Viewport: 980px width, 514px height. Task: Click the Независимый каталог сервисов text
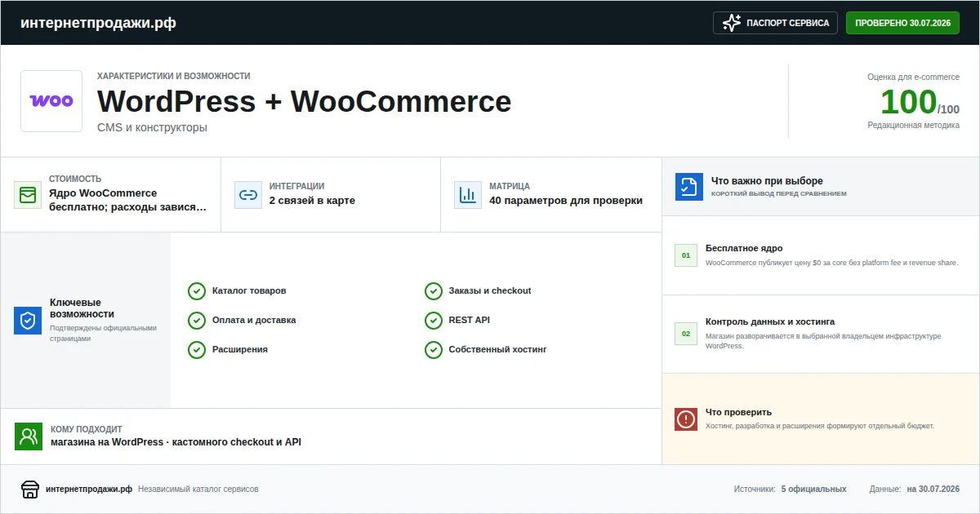(x=198, y=490)
